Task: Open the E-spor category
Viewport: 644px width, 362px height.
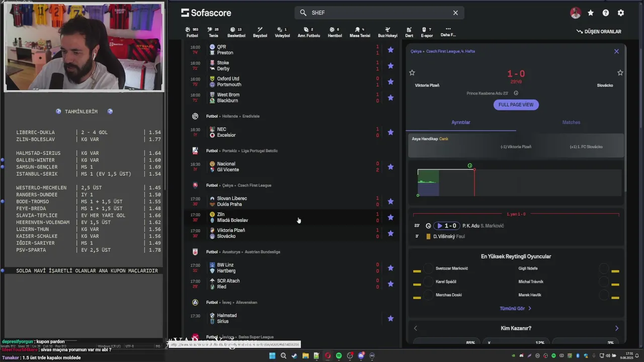Action: tap(427, 32)
